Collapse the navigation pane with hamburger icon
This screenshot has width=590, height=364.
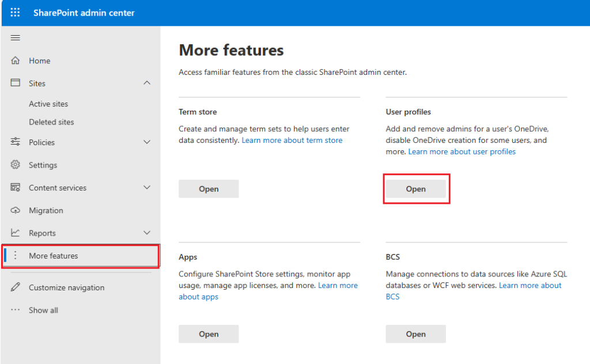[x=15, y=37]
